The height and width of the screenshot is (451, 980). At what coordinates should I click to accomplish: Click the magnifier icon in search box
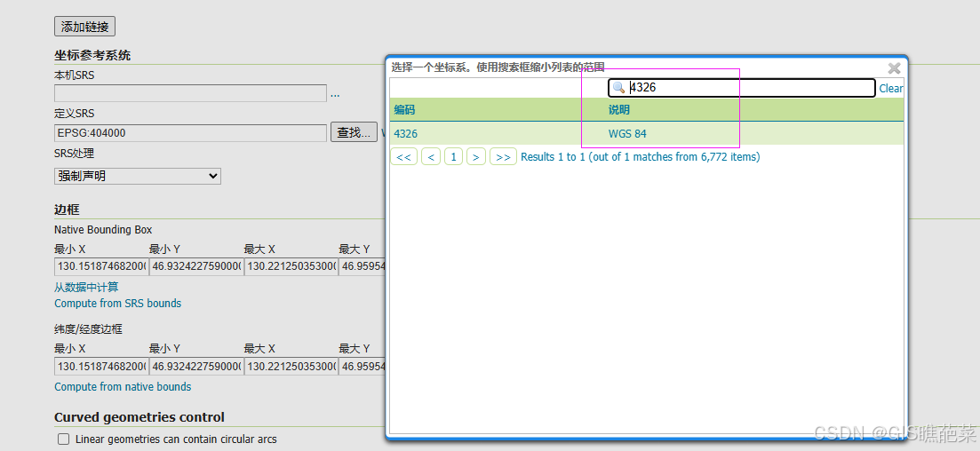[x=618, y=88]
